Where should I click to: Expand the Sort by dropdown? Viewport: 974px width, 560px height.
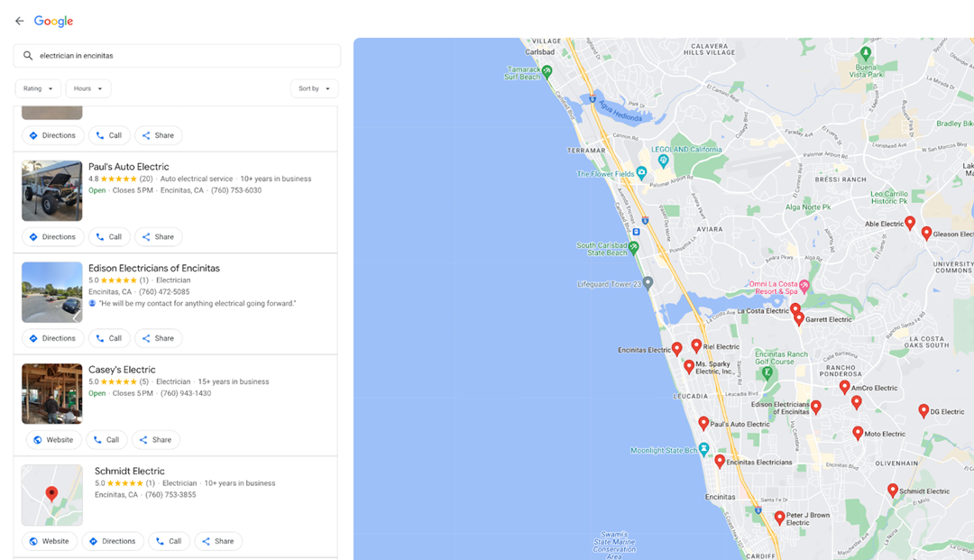tap(314, 88)
